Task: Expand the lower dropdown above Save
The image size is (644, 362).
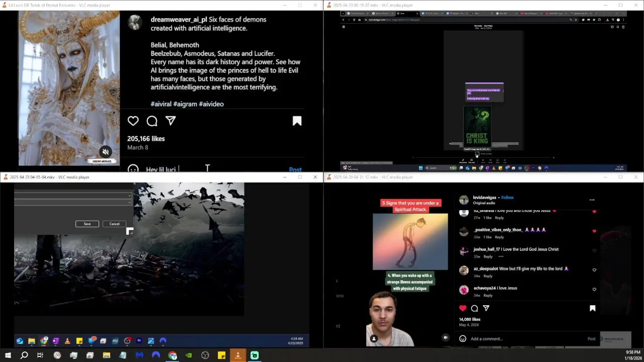Action: click(129, 202)
